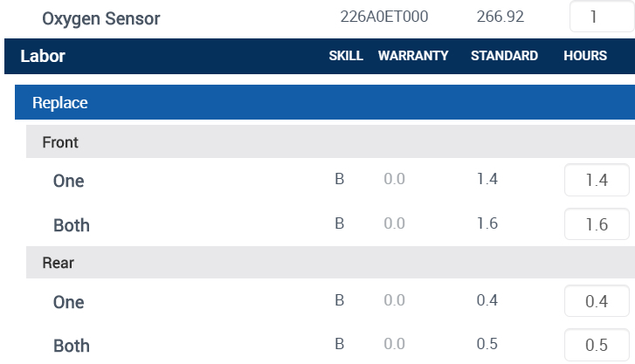The height and width of the screenshot is (364, 635).
Task: Collapse the Replace operation group
Action: [x=60, y=103]
